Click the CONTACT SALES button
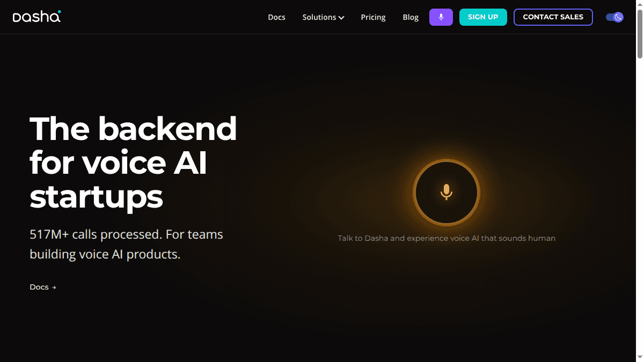This screenshot has width=644, height=362. pos(553,17)
